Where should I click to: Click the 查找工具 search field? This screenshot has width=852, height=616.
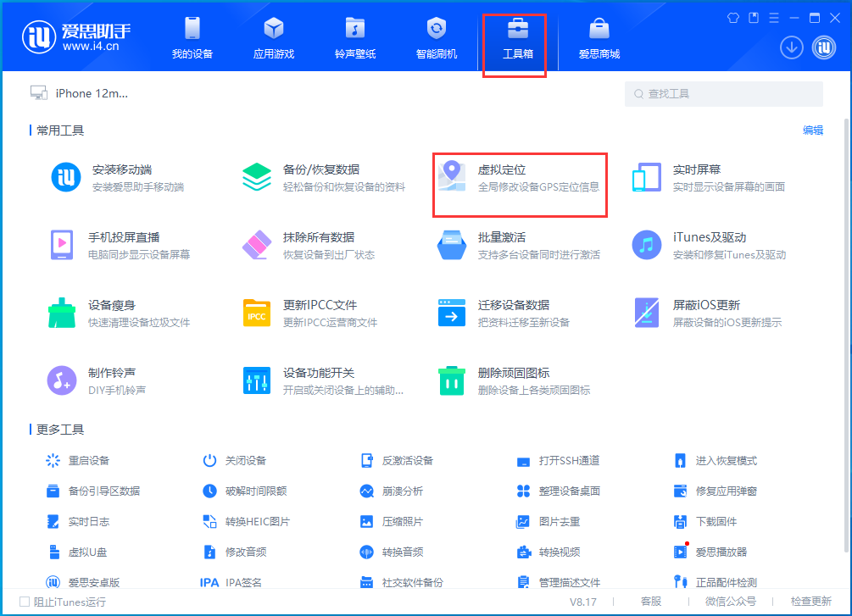[725, 93]
